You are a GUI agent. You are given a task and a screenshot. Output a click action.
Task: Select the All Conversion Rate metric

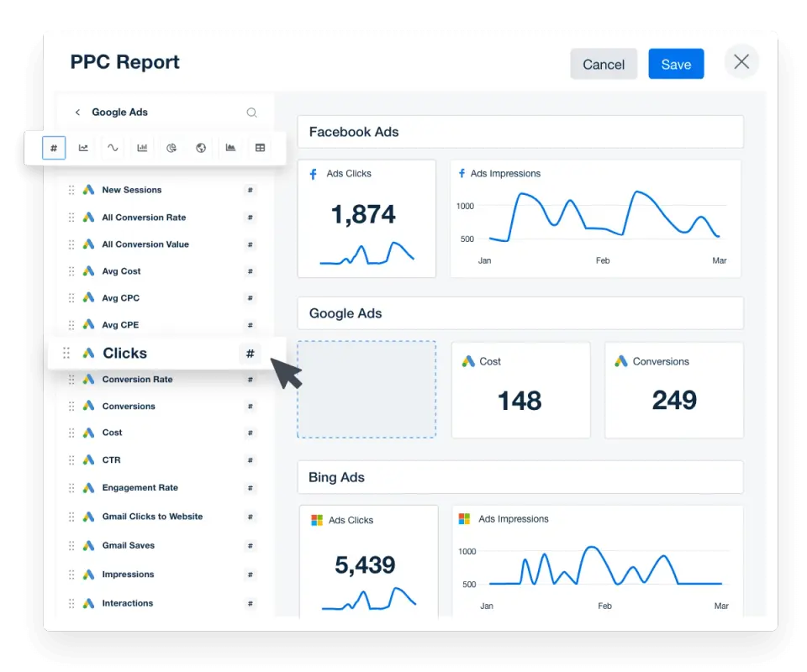(144, 218)
